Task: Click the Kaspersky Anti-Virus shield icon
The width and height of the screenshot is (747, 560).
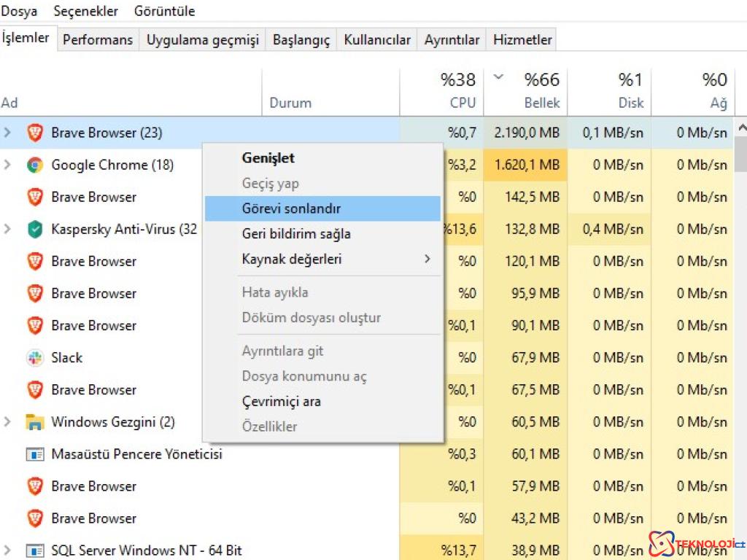Action: [x=35, y=229]
